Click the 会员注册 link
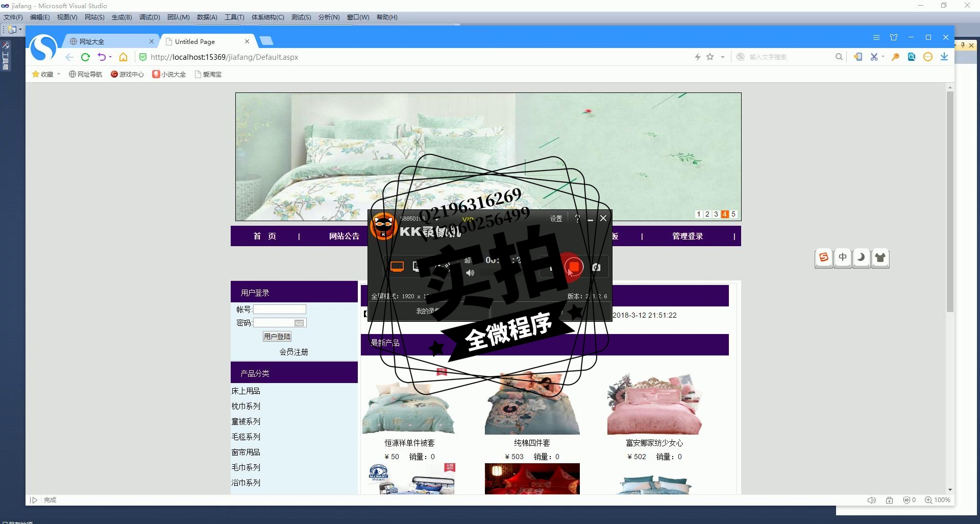Image resolution: width=980 pixels, height=524 pixels. 293,352
